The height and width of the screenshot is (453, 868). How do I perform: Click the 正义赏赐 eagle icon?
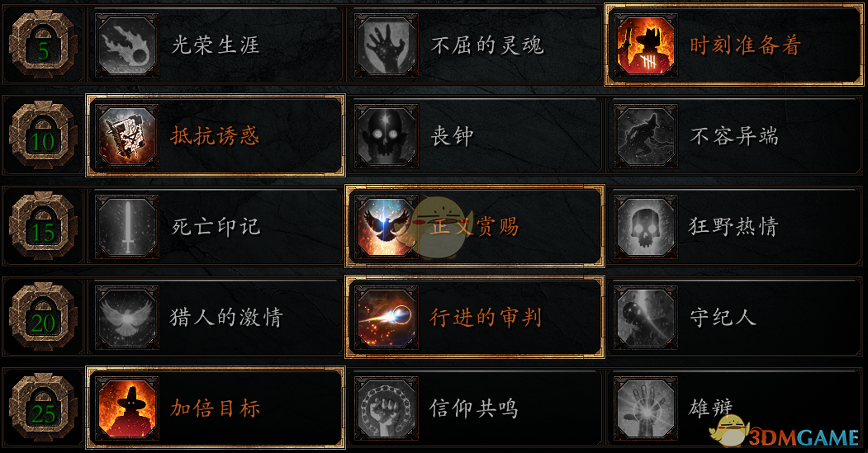click(x=387, y=227)
